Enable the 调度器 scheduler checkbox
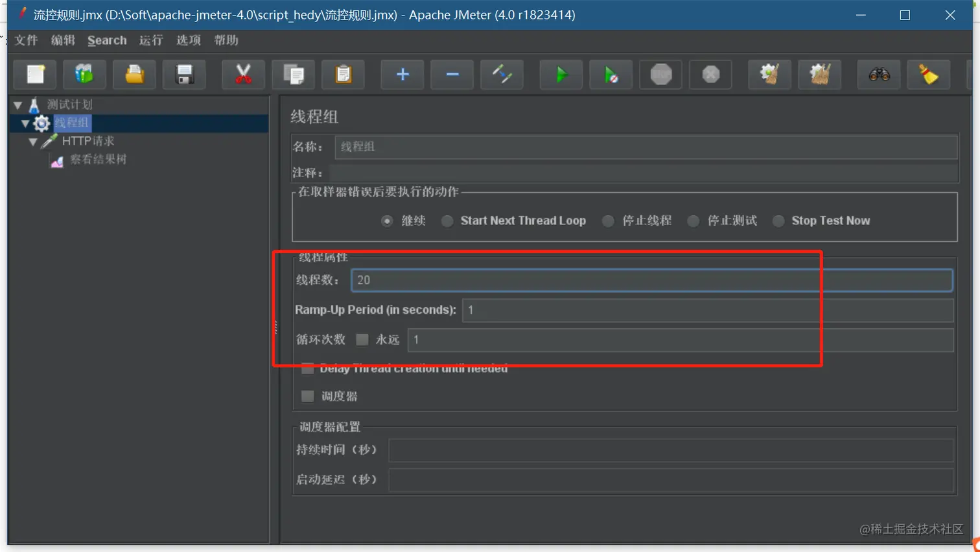Image resolution: width=980 pixels, height=552 pixels. pyautogui.click(x=308, y=396)
